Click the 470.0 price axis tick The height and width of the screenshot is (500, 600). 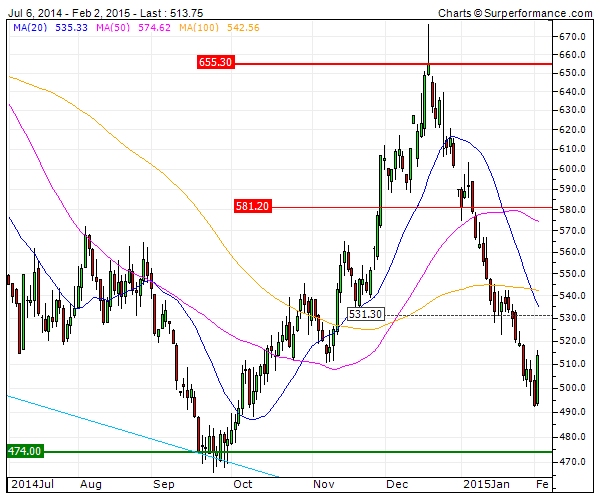point(572,462)
